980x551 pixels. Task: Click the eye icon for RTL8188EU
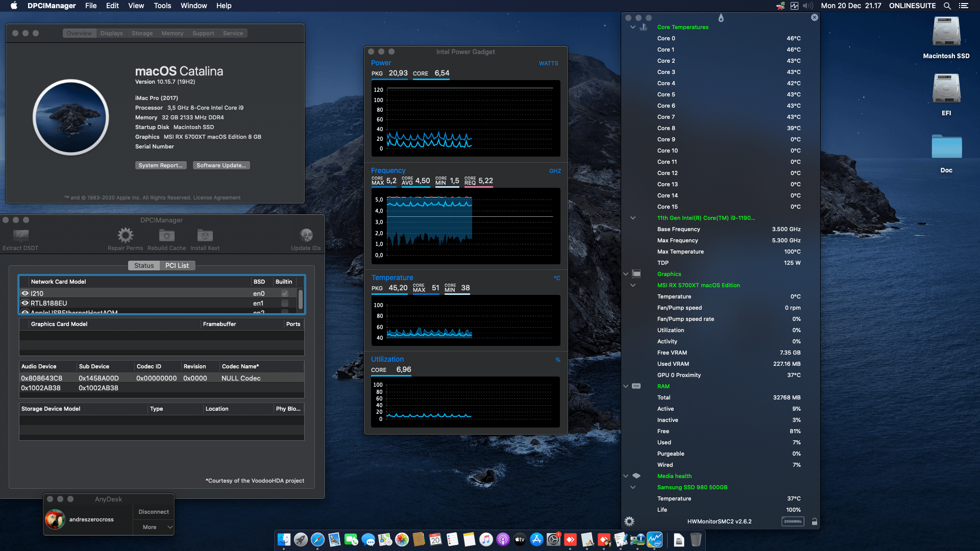(24, 303)
